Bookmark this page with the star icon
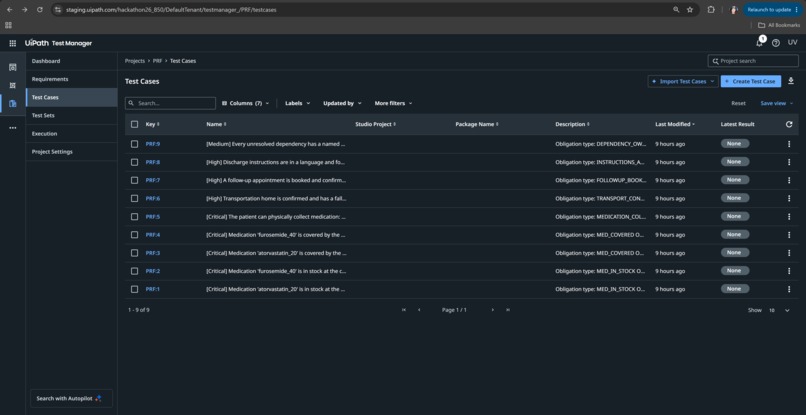 [x=690, y=9]
